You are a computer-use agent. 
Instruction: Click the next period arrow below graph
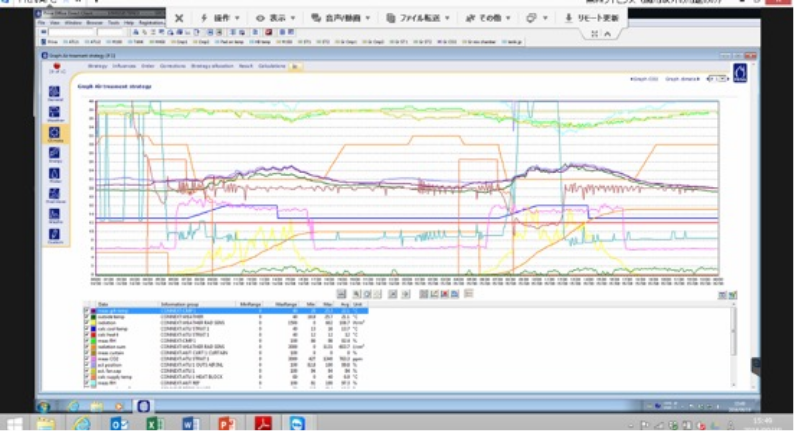[406, 294]
